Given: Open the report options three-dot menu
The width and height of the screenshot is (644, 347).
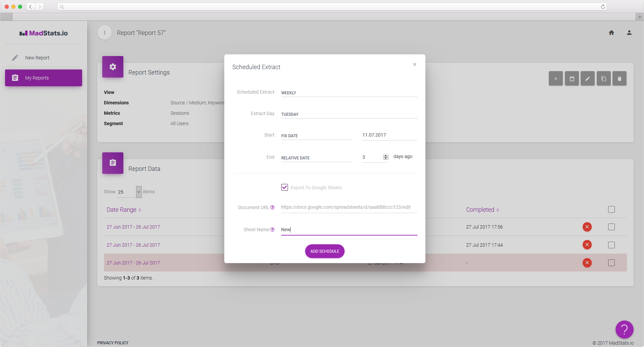Looking at the screenshot, I should [x=105, y=33].
